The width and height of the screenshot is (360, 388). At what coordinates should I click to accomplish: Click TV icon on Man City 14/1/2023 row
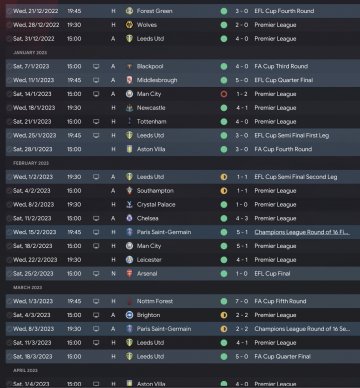click(96, 94)
